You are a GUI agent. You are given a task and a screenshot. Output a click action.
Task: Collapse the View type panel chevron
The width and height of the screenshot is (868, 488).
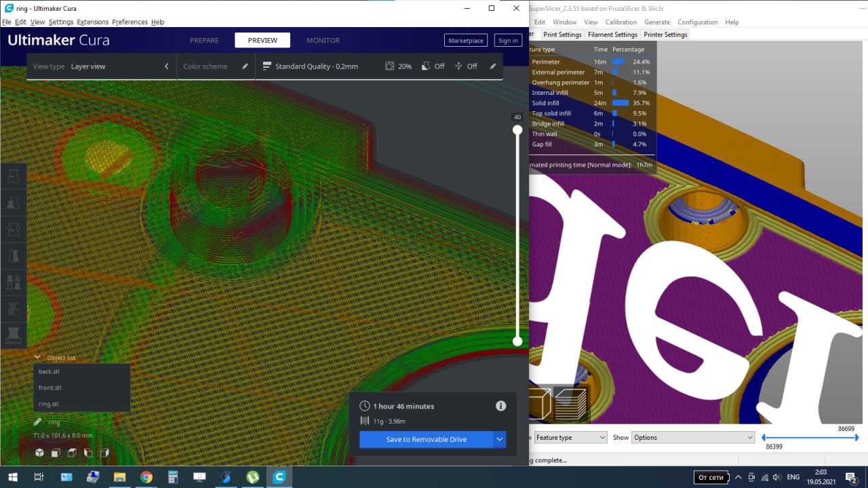coord(167,66)
